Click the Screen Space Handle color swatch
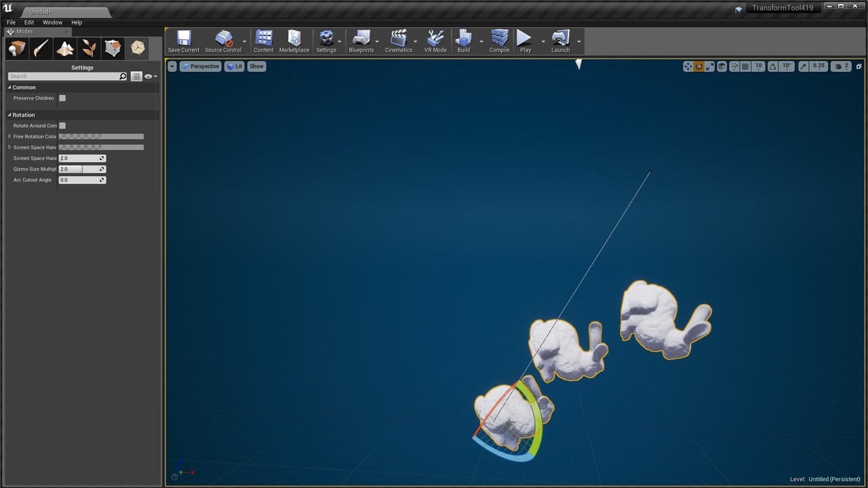 [x=101, y=147]
